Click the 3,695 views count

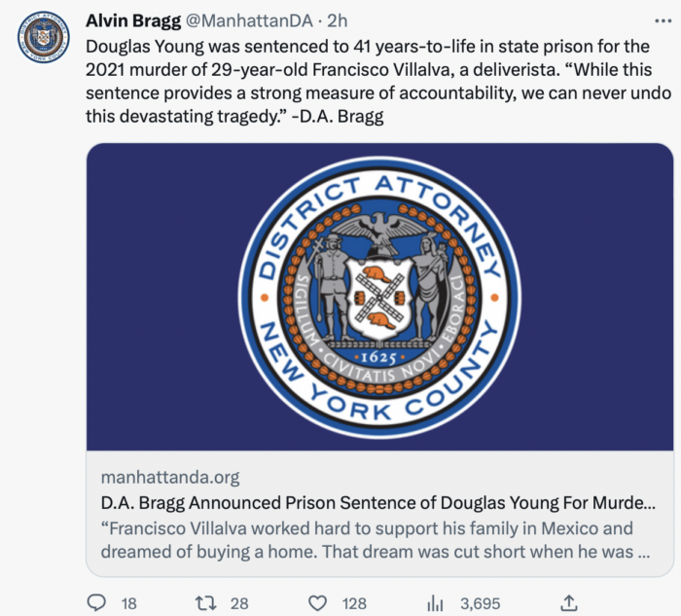pos(481,603)
